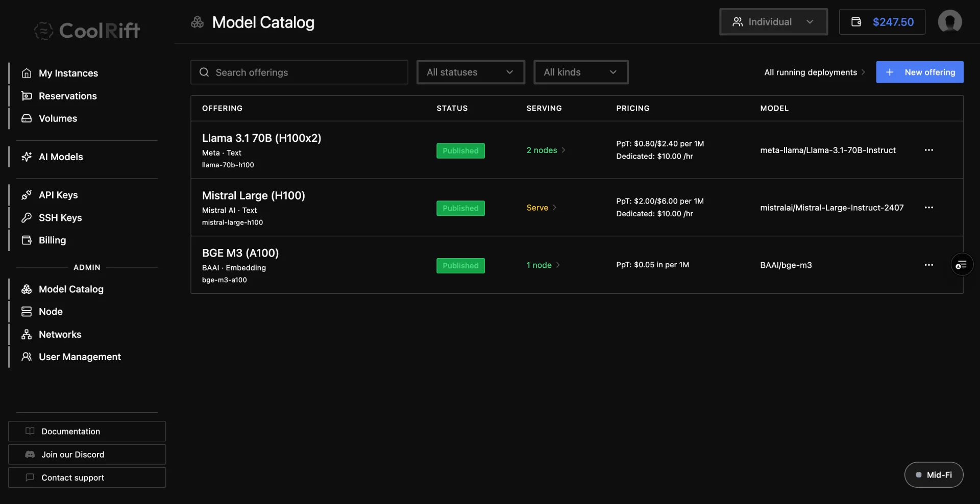Click the Discord logo icon

[x=30, y=454]
